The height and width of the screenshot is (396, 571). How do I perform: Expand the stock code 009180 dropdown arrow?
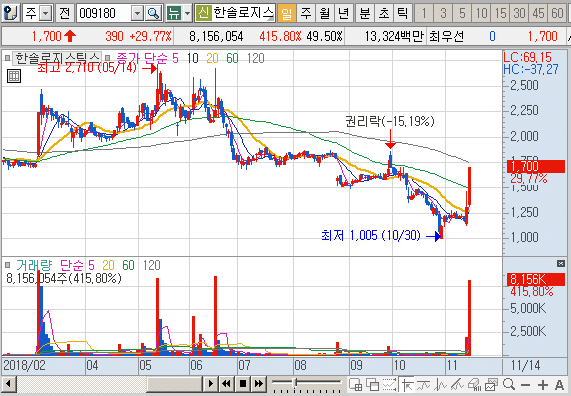tap(137, 13)
